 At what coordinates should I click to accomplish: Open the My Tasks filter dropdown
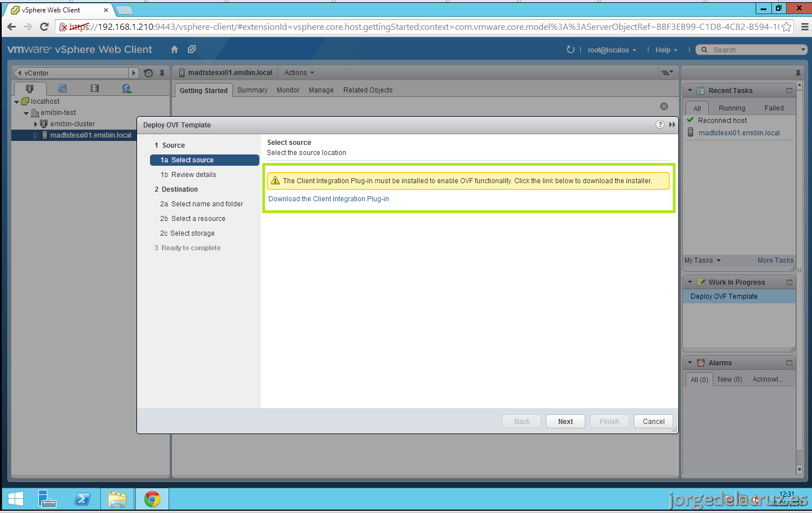(x=703, y=260)
